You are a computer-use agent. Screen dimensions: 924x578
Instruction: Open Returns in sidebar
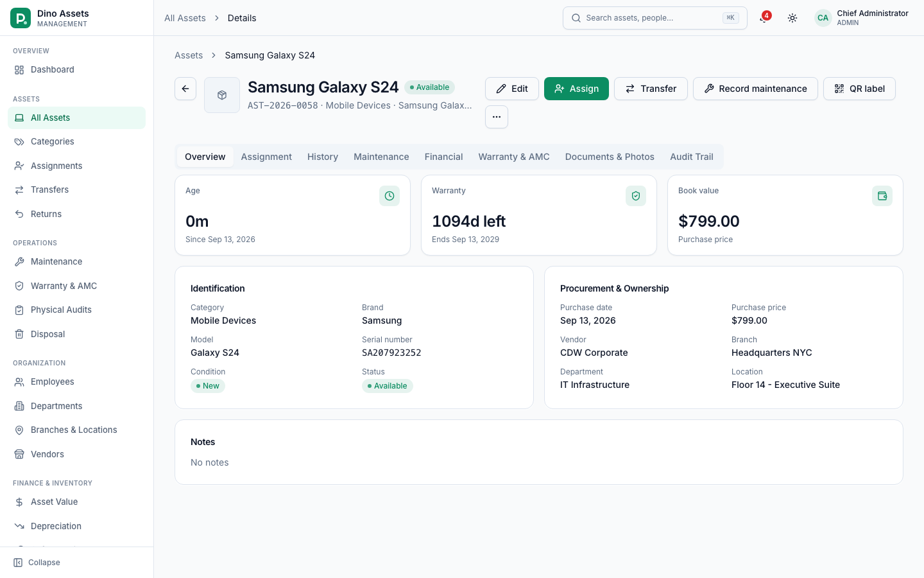pos(76,214)
